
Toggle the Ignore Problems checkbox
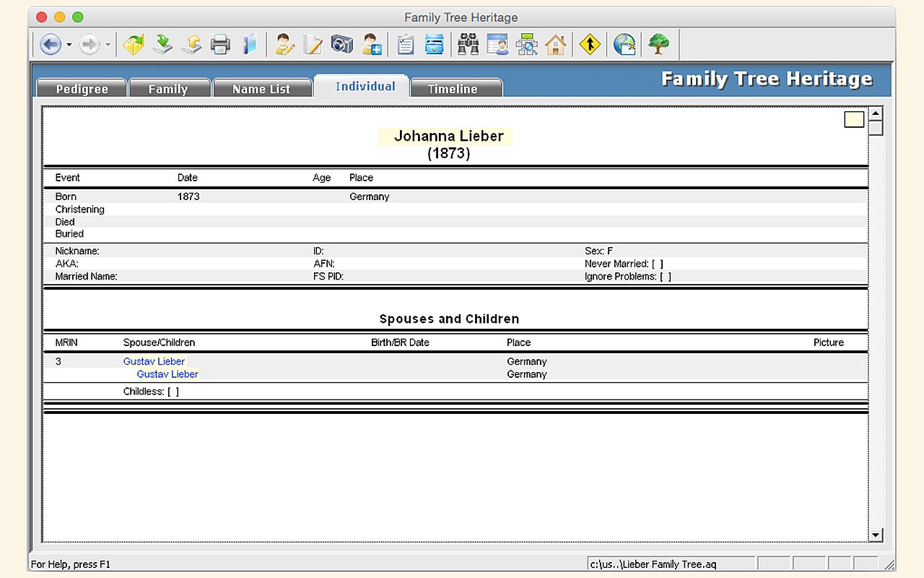point(665,277)
